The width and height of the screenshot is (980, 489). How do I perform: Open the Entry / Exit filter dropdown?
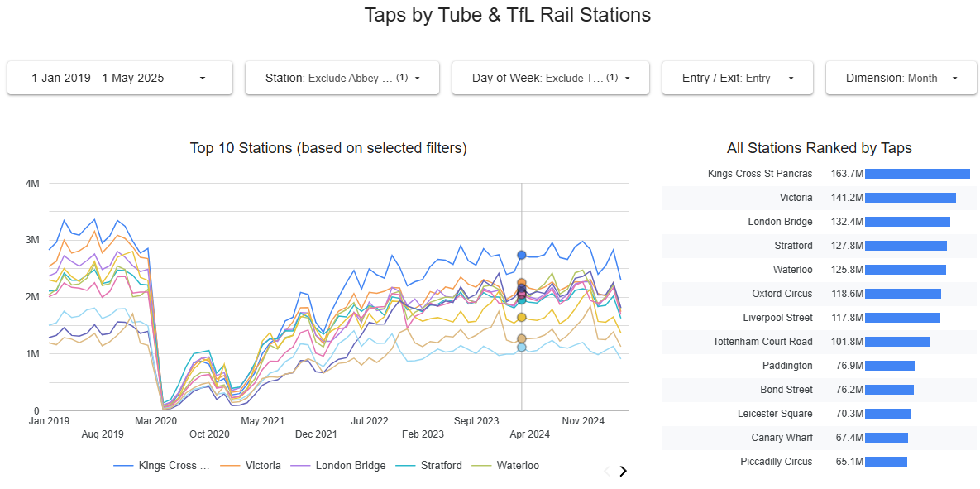click(x=738, y=78)
